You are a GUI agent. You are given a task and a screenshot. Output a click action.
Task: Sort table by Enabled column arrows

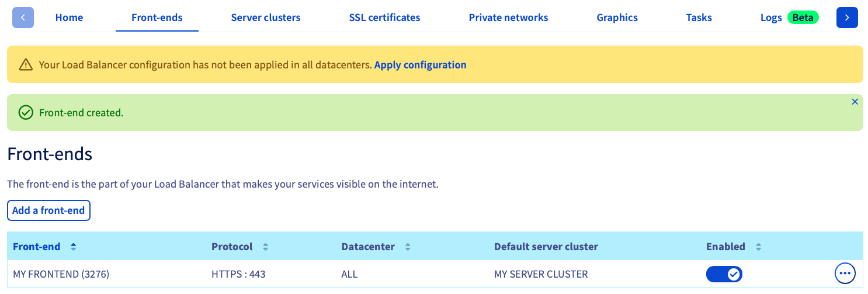(x=758, y=247)
